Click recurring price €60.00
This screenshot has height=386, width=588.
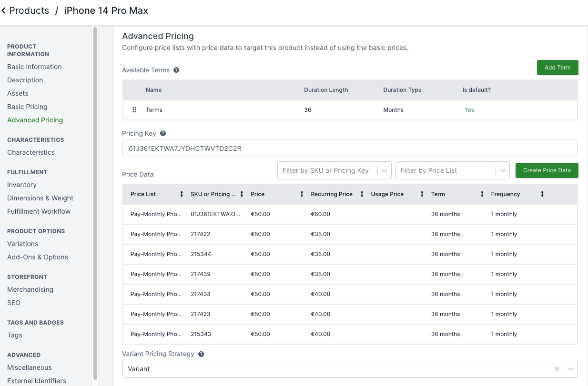pyautogui.click(x=320, y=214)
